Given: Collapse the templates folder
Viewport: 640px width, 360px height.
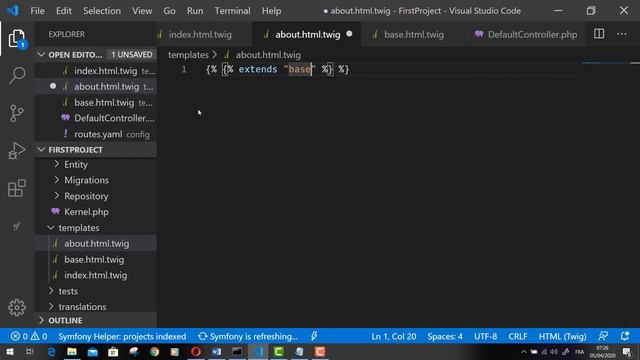Looking at the screenshot, I should pyautogui.click(x=51, y=227).
